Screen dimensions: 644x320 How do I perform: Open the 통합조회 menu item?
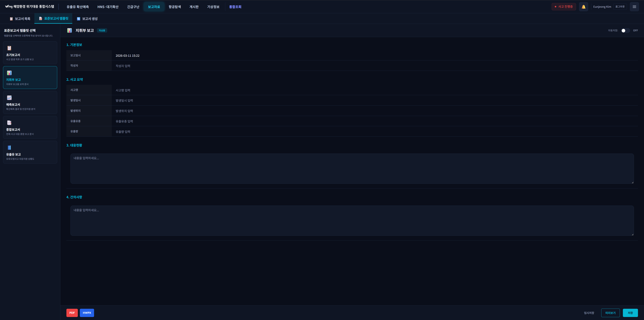click(235, 7)
